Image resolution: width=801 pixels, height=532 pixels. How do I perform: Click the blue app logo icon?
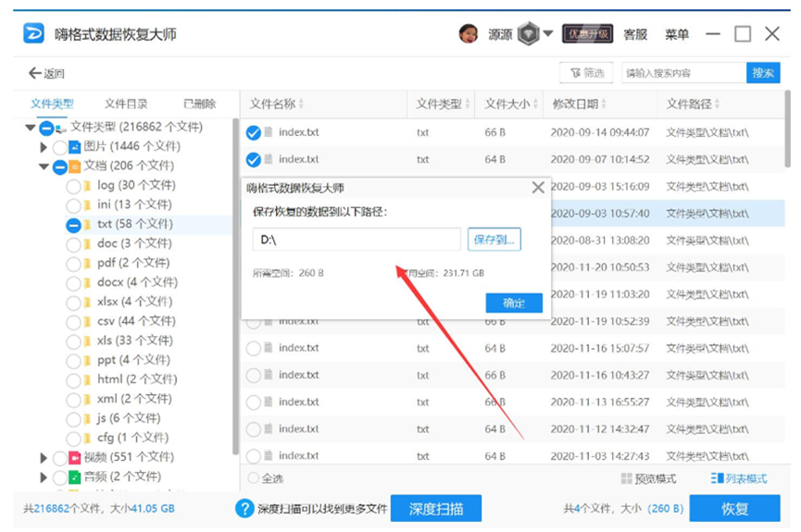(33, 33)
